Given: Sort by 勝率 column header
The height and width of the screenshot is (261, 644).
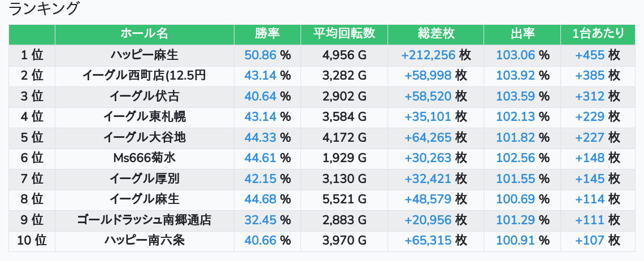Looking at the screenshot, I should (267, 34).
